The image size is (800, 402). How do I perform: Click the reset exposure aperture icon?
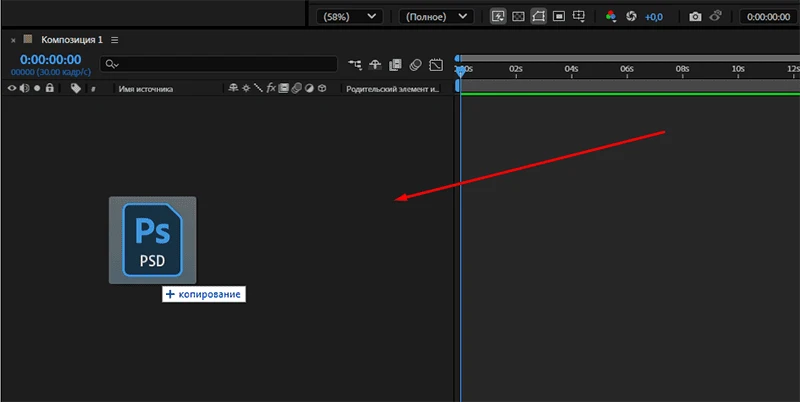(632, 17)
